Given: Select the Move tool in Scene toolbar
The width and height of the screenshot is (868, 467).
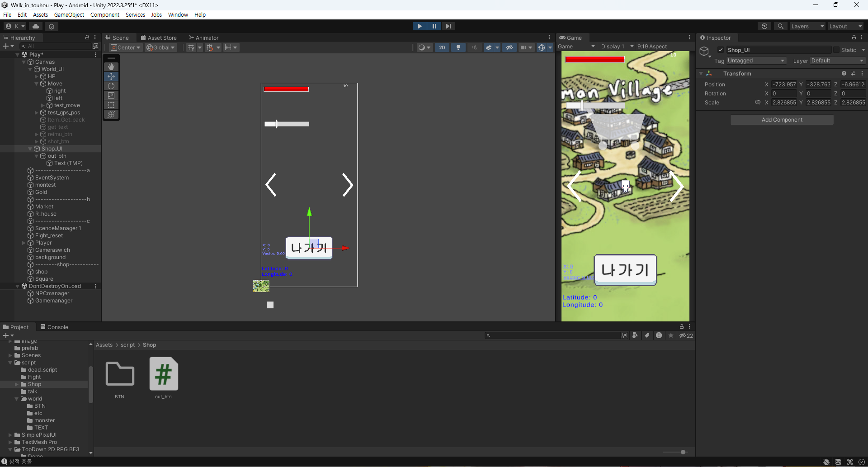Looking at the screenshot, I should pyautogui.click(x=111, y=76).
